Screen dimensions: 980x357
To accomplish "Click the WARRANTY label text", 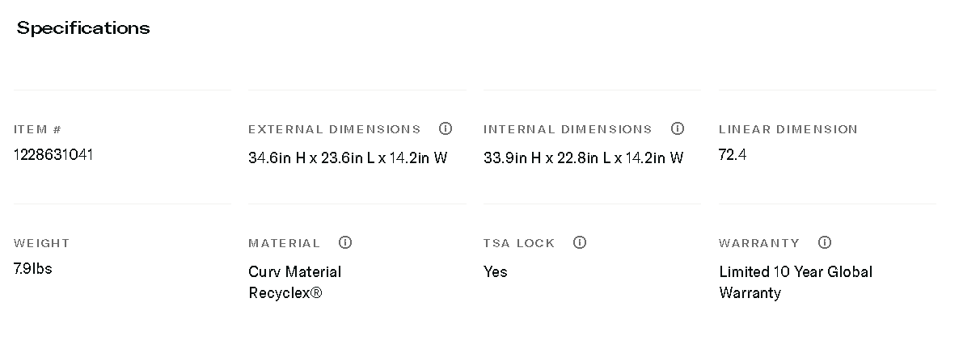I will (758, 243).
